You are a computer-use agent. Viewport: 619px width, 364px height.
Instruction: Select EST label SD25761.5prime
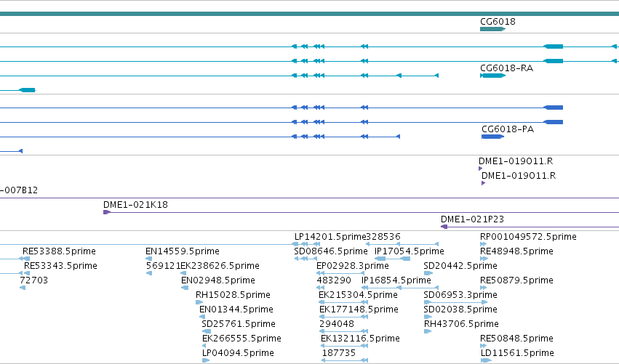pyautogui.click(x=239, y=324)
